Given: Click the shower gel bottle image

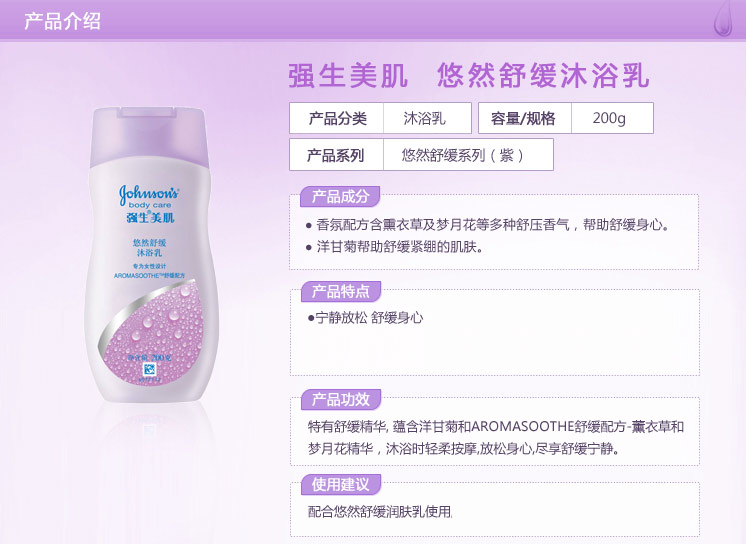Looking at the screenshot, I should click(x=150, y=255).
